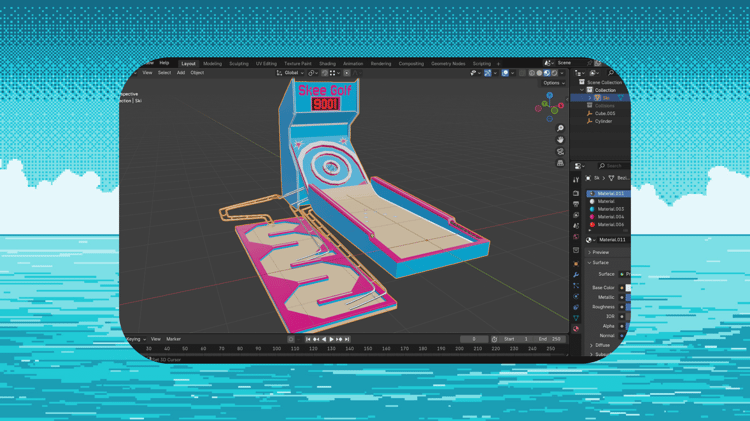Expand the Preview panel in material properties
The height and width of the screenshot is (421, 750).
[x=600, y=252]
